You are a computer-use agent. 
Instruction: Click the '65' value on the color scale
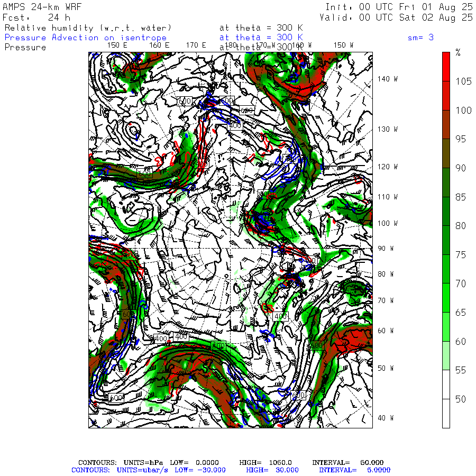461,313
